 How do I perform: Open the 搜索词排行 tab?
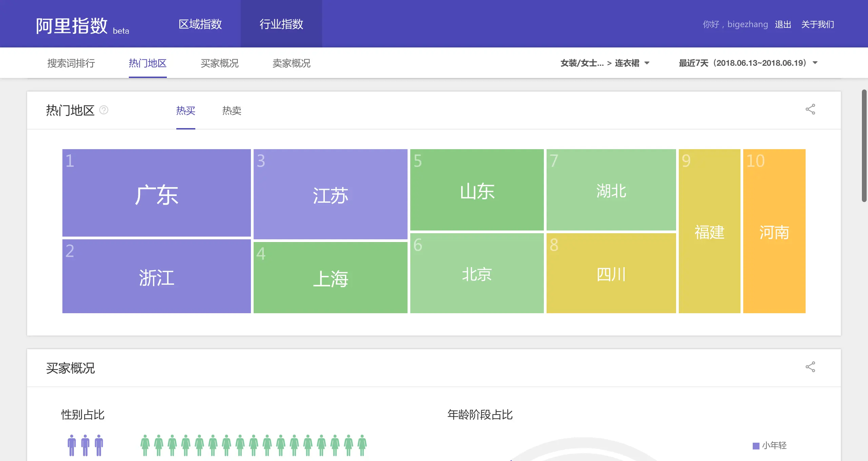(x=71, y=63)
